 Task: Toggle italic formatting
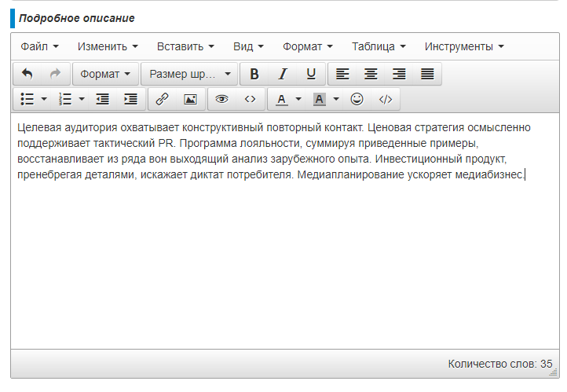point(283,74)
